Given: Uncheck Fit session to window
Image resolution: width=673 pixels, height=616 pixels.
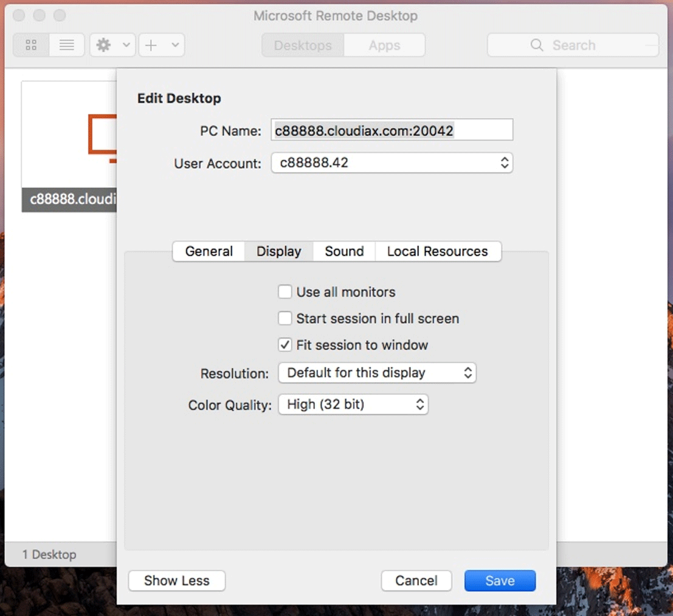Looking at the screenshot, I should point(285,345).
